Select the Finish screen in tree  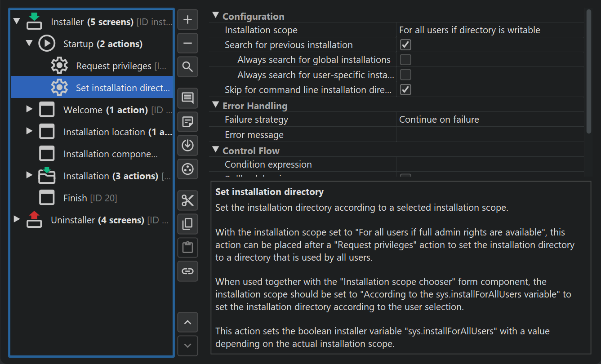pos(75,198)
